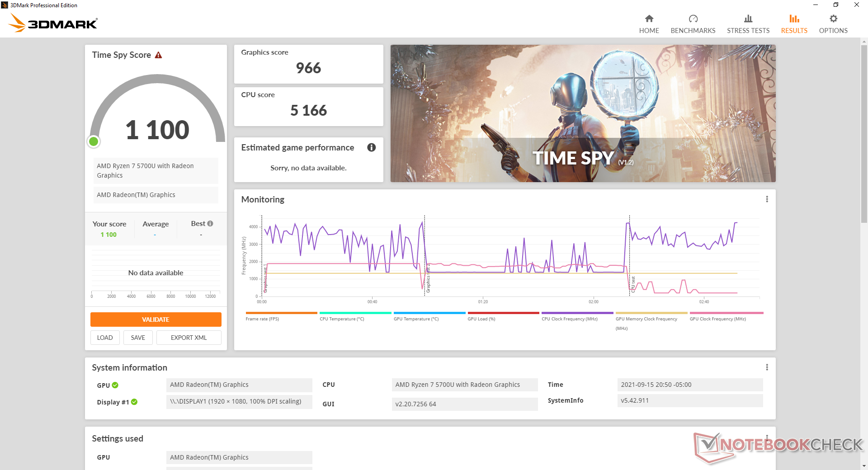The image size is (868, 470).
Task: Click the Your score value 1 100
Action: (108, 235)
